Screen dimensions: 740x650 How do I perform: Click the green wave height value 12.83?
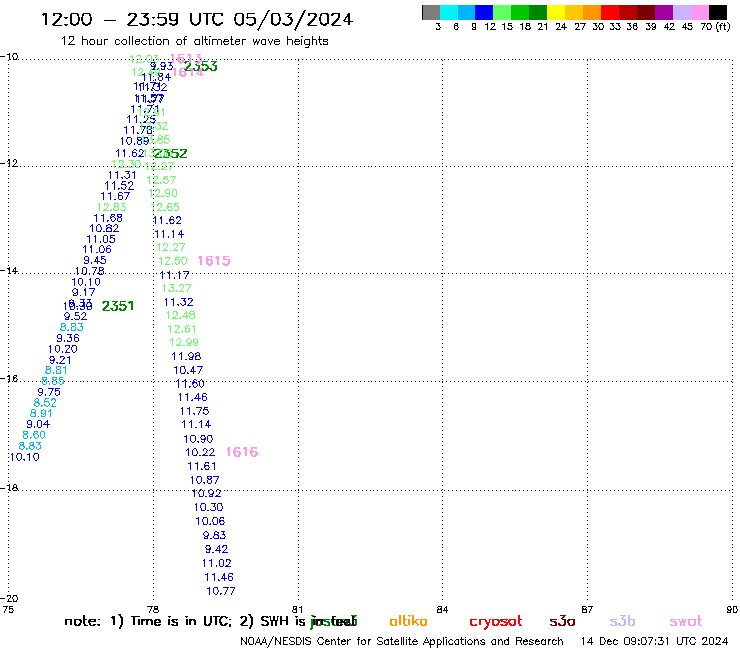click(112, 207)
